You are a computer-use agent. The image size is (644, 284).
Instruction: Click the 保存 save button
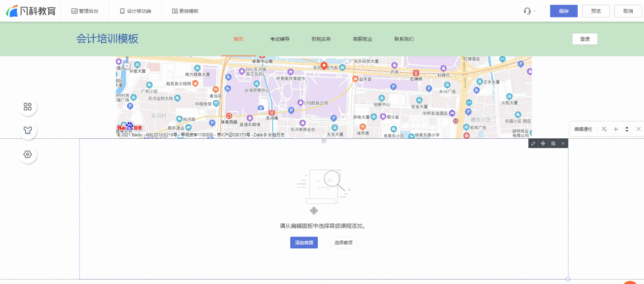tap(564, 11)
